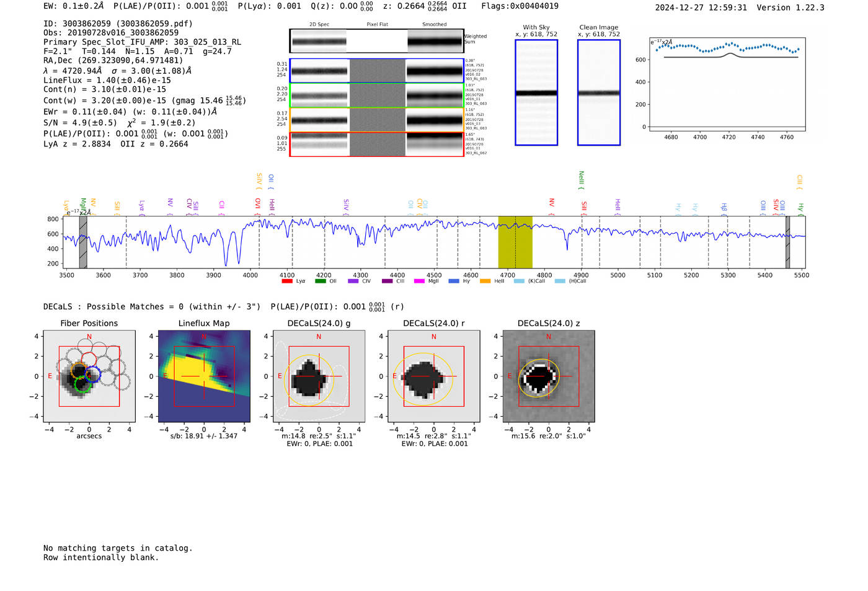868x591 pixels.
Task: Open the DECaLS z-band cutout
Action: [x=548, y=376]
